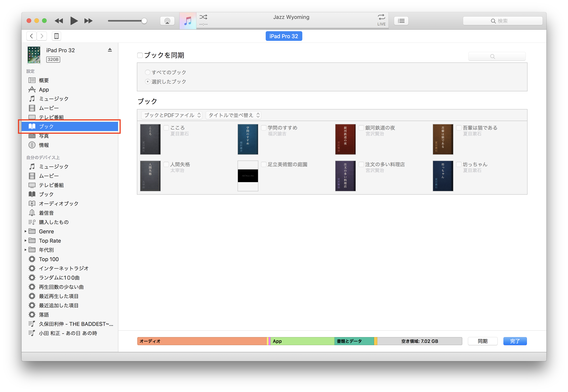The height and width of the screenshot is (392, 568).
Task: Toggle the shuffle icon
Action: (203, 17)
